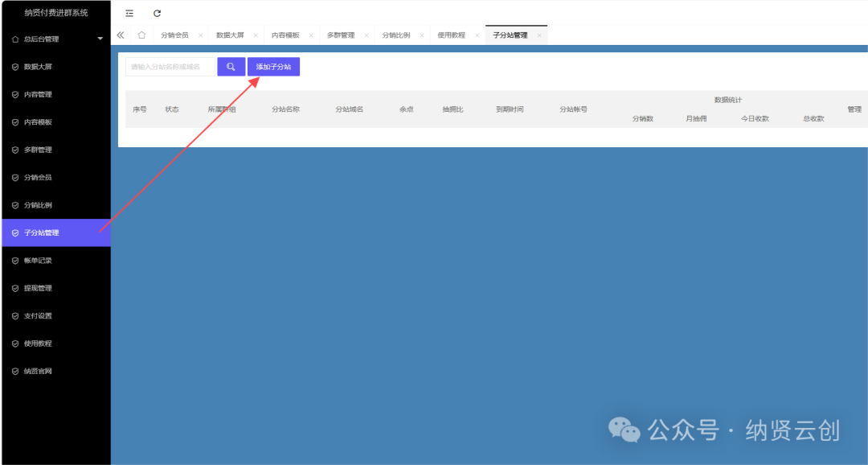868x465 pixels.
Task: Click the 添加子分站 button
Action: point(273,67)
